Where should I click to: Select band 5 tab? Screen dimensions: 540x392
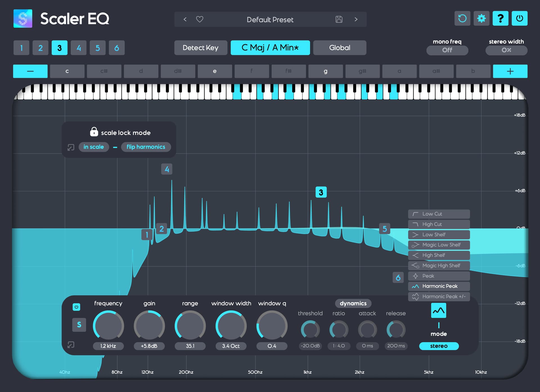pos(98,48)
